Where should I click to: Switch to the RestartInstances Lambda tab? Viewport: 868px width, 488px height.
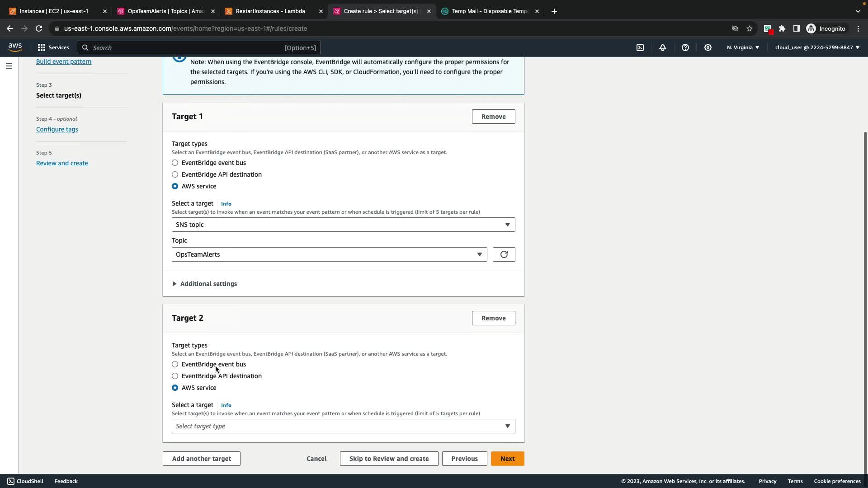pos(270,11)
